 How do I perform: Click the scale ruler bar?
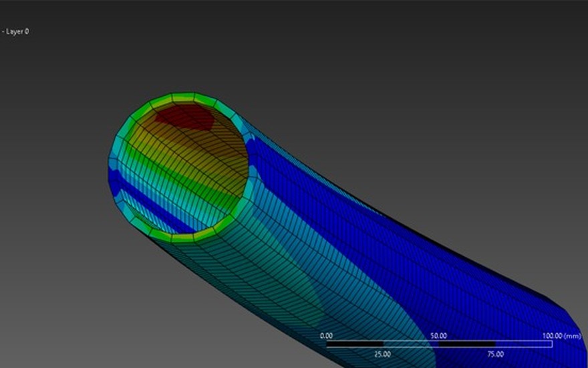[439, 344]
